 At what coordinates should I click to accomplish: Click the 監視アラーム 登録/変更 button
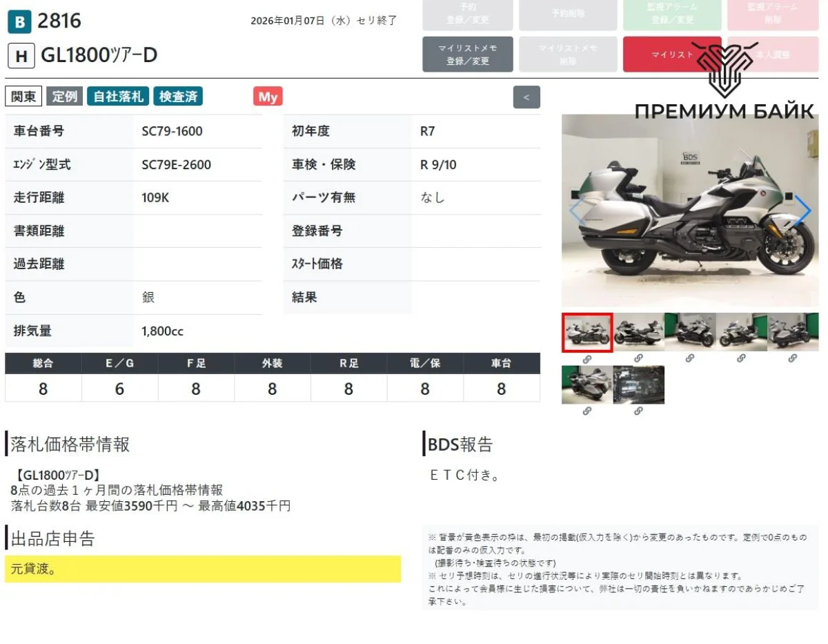(671, 14)
